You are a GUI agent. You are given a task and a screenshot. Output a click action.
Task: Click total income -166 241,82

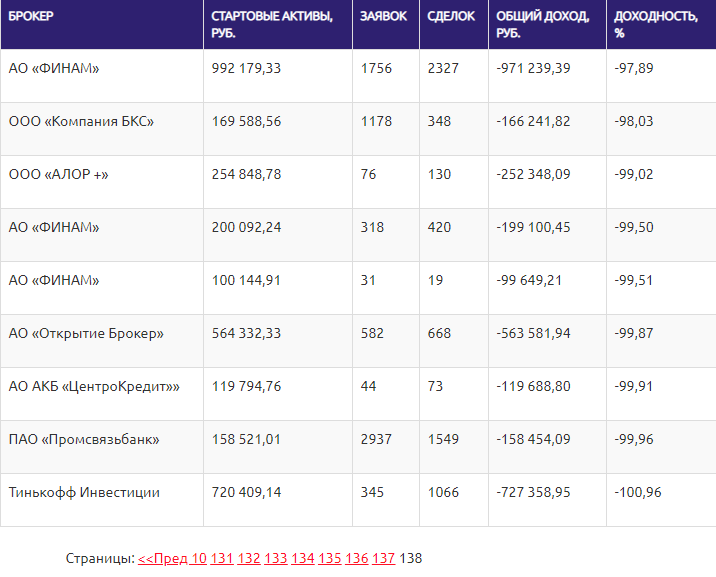point(533,121)
